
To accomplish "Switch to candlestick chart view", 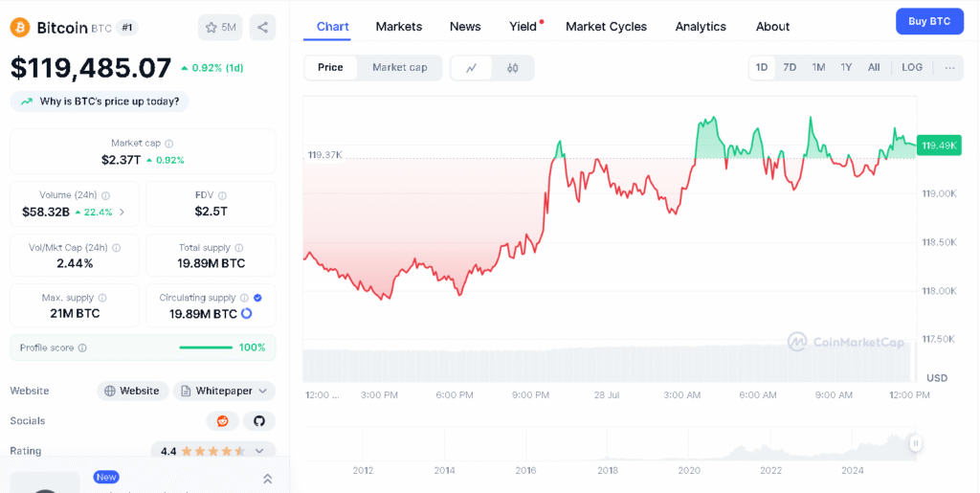I will click(x=513, y=68).
